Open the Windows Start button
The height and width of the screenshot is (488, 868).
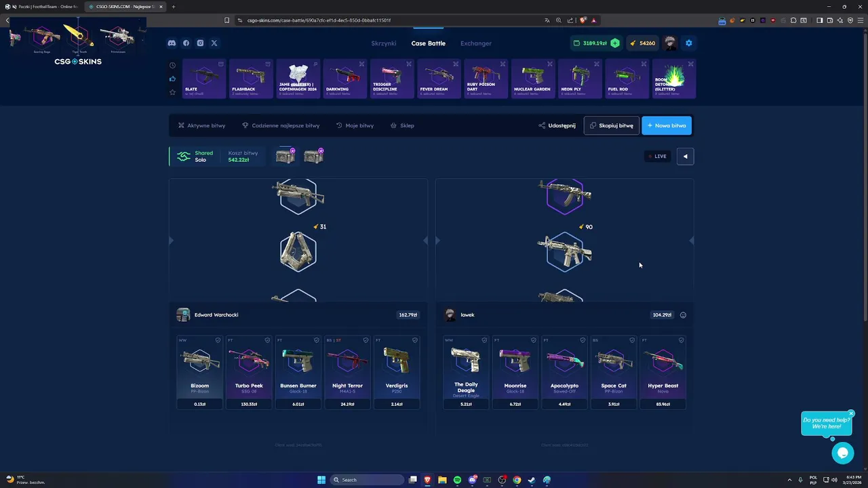click(x=321, y=480)
